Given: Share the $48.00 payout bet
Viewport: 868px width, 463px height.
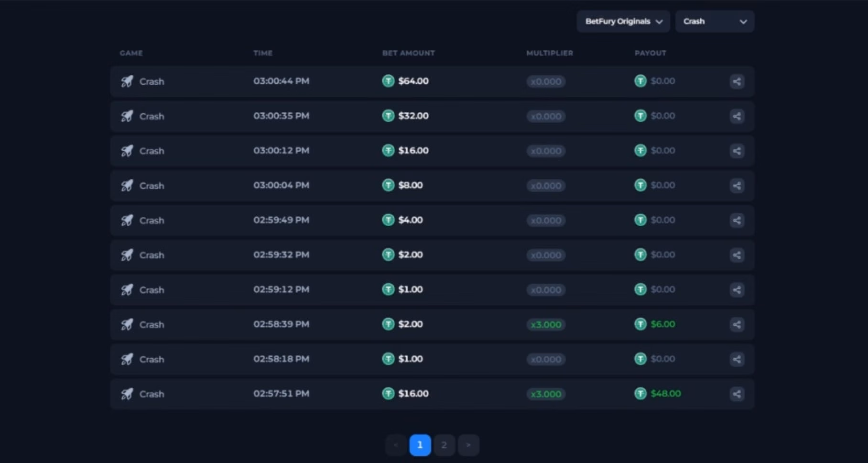Looking at the screenshot, I should point(737,394).
